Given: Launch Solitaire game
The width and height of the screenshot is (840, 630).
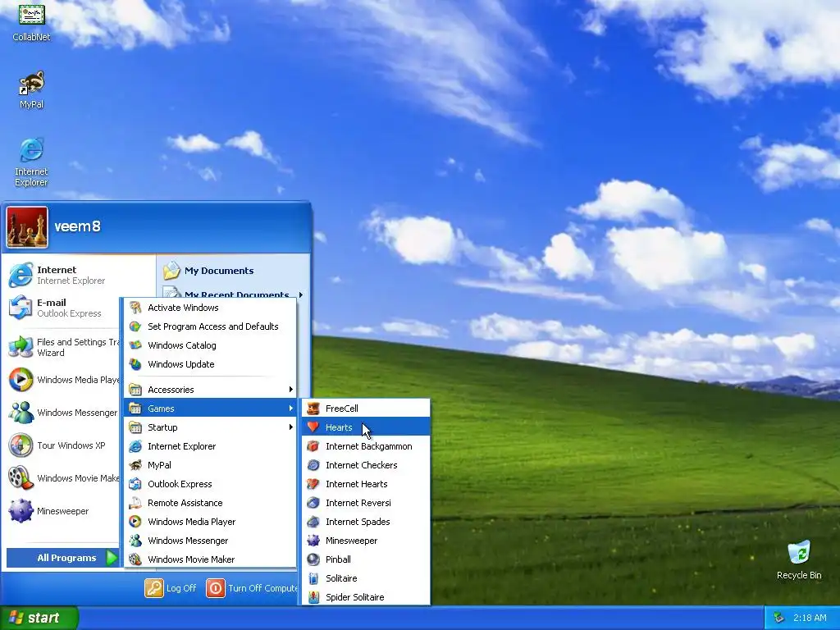Looking at the screenshot, I should tap(366, 578).
